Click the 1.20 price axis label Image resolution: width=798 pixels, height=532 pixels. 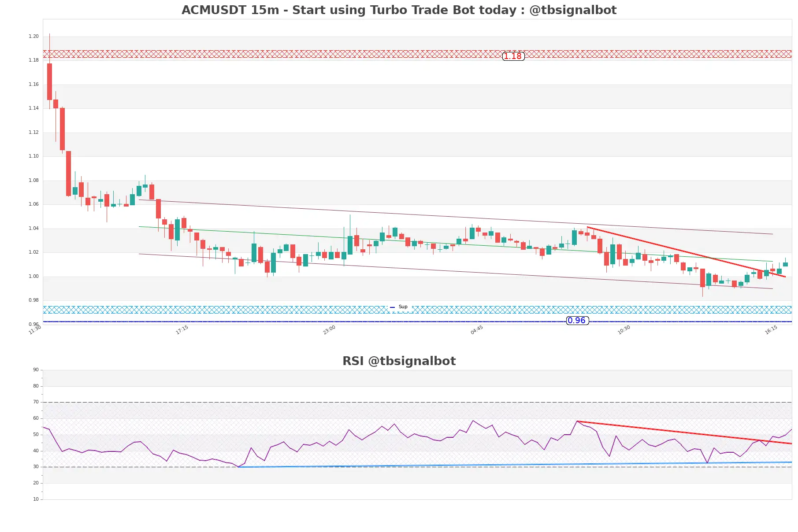click(33, 37)
